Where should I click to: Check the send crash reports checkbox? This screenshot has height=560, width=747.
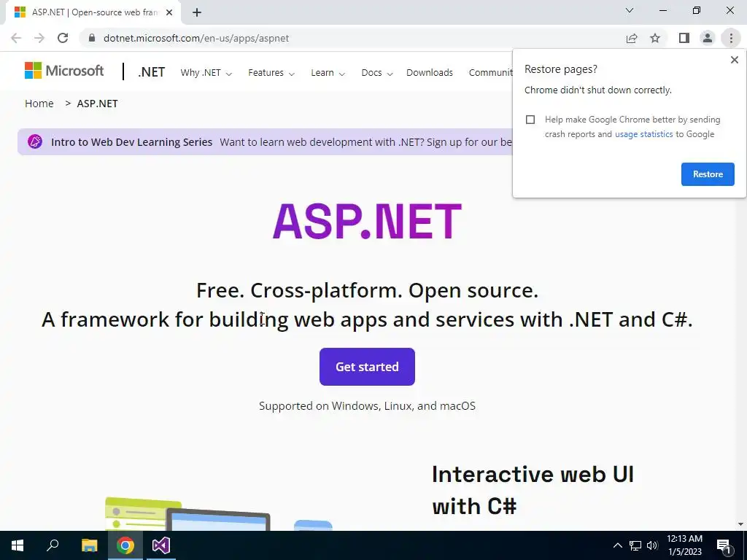[530, 120]
